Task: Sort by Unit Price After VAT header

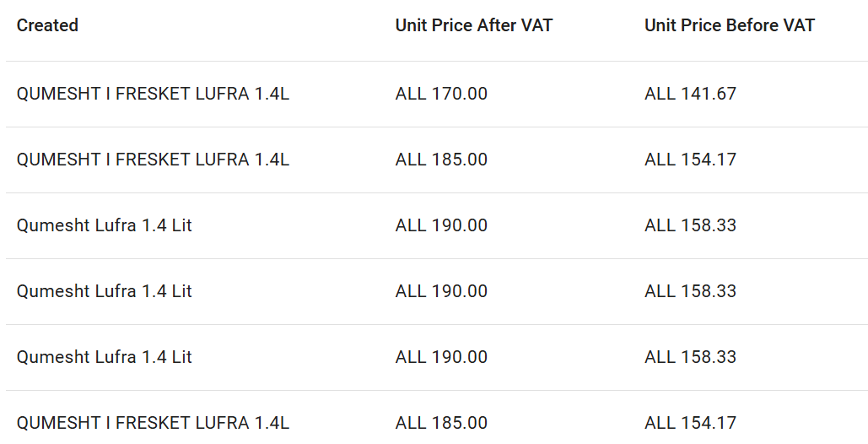Action: coord(474,25)
